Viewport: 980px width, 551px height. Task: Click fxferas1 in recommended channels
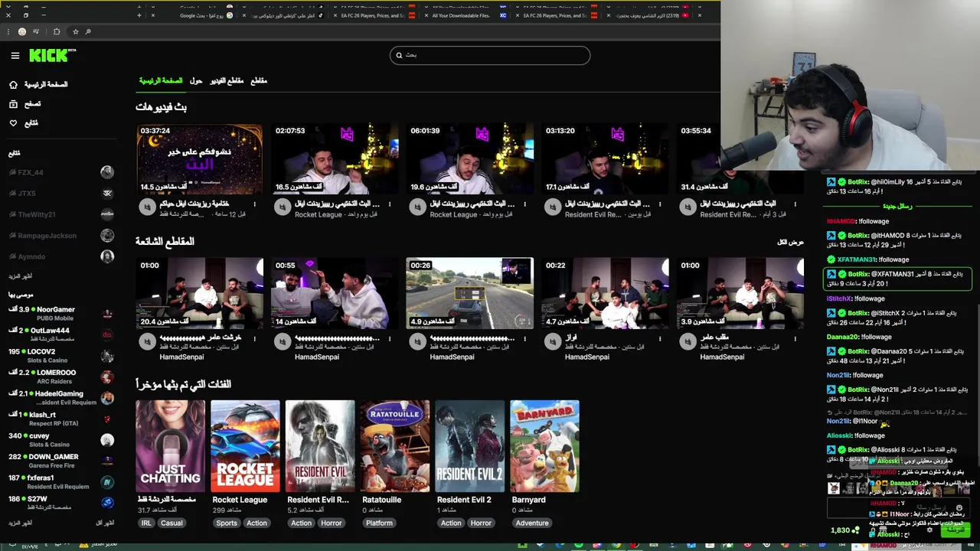pos(41,478)
